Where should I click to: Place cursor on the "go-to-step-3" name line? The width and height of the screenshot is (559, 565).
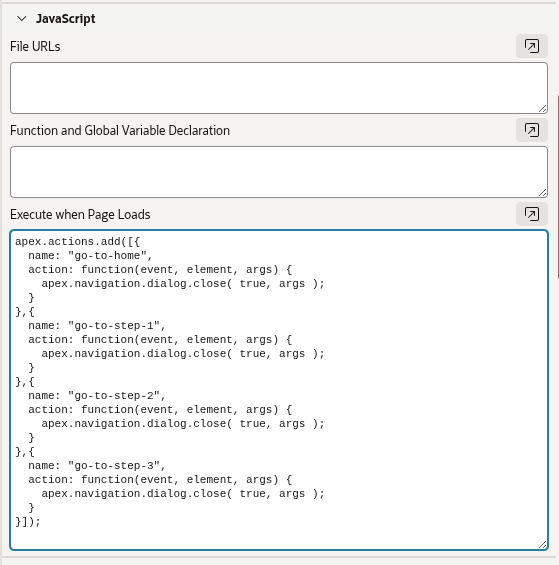97,465
